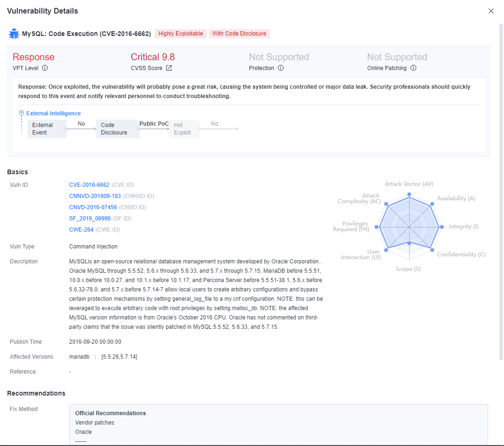504x446 pixels.
Task: Click the VPT Level info icon
Action: pos(45,68)
